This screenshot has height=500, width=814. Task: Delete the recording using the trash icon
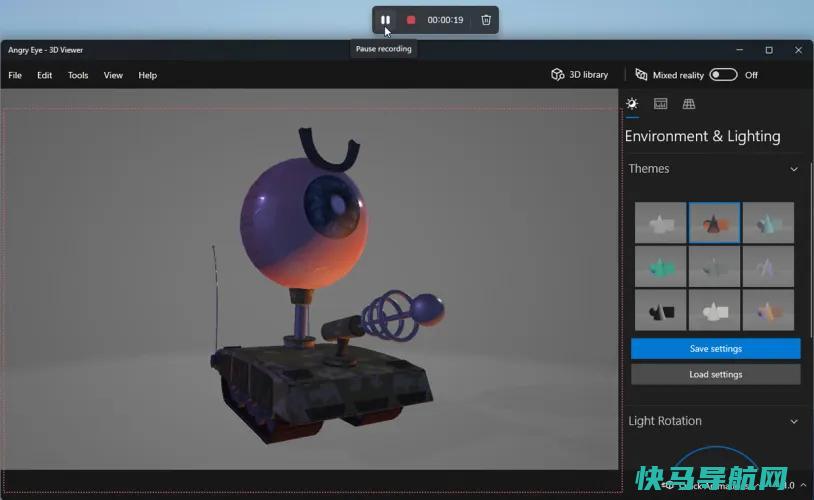(486, 20)
